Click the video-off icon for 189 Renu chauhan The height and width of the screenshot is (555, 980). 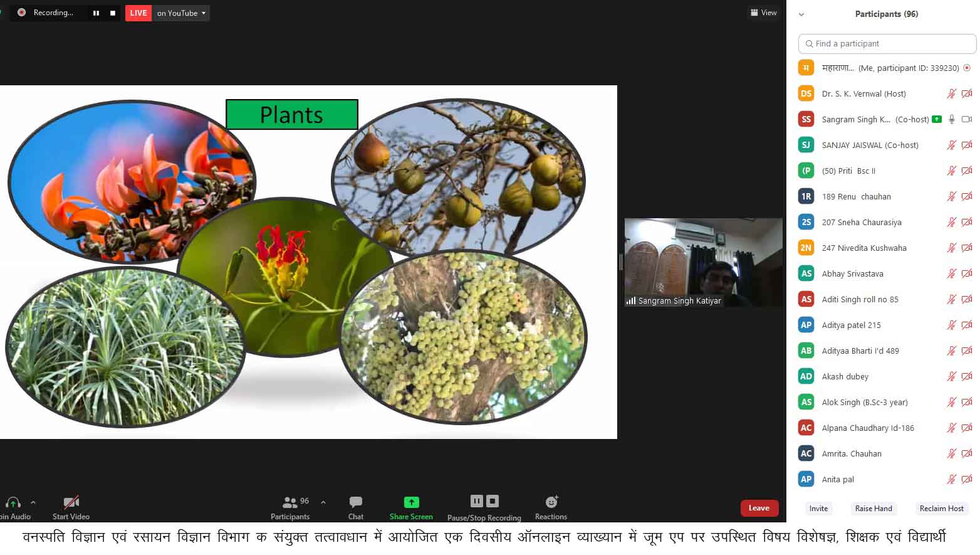(967, 196)
